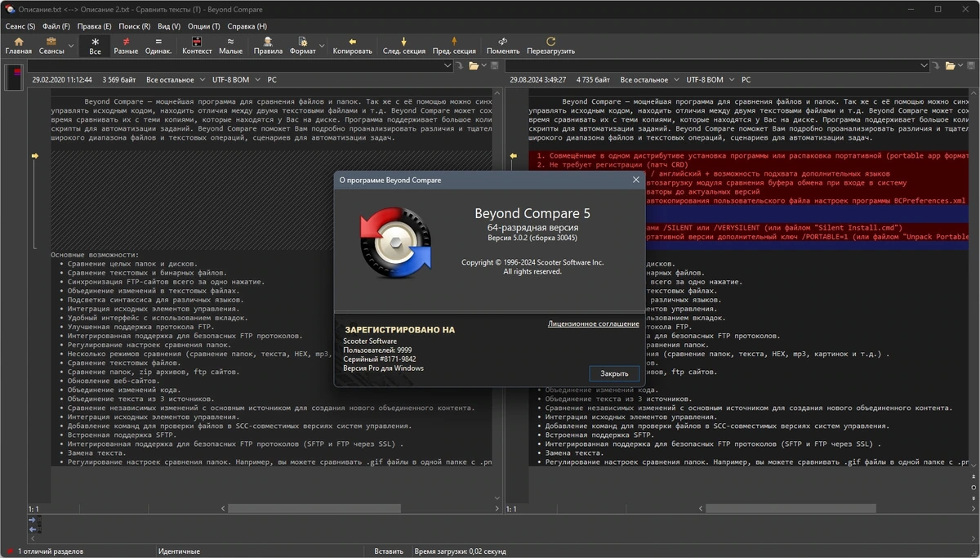The image size is (980, 558).
Task: Toggle the Разные differences filter
Action: coord(126,46)
